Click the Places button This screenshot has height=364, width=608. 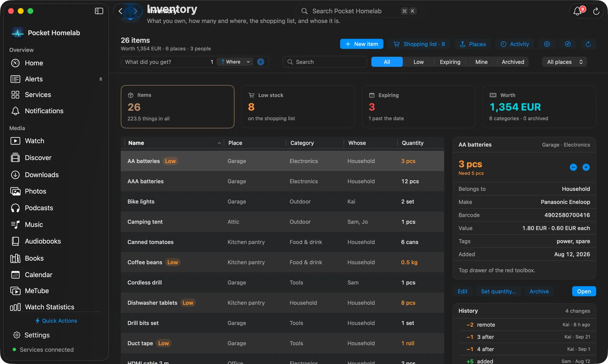point(473,44)
